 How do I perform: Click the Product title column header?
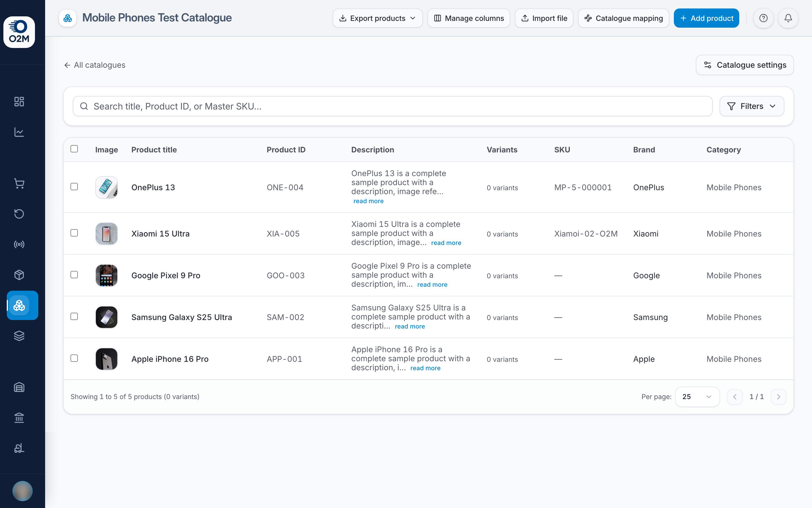pyautogui.click(x=154, y=150)
